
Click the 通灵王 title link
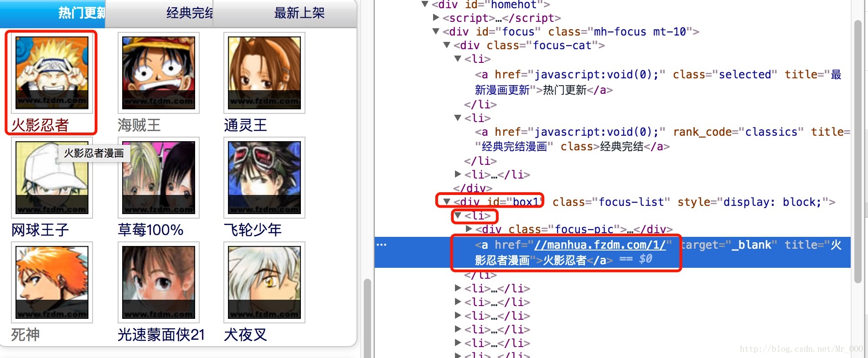click(x=245, y=125)
